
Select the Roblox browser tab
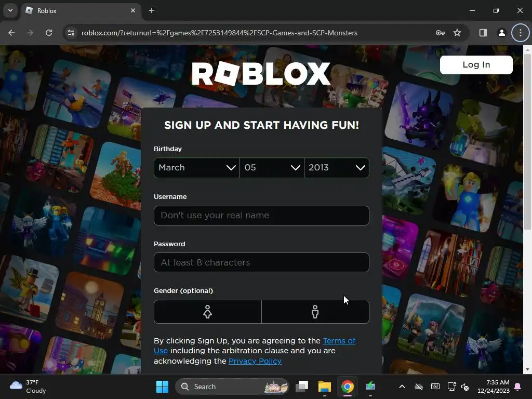(81, 10)
